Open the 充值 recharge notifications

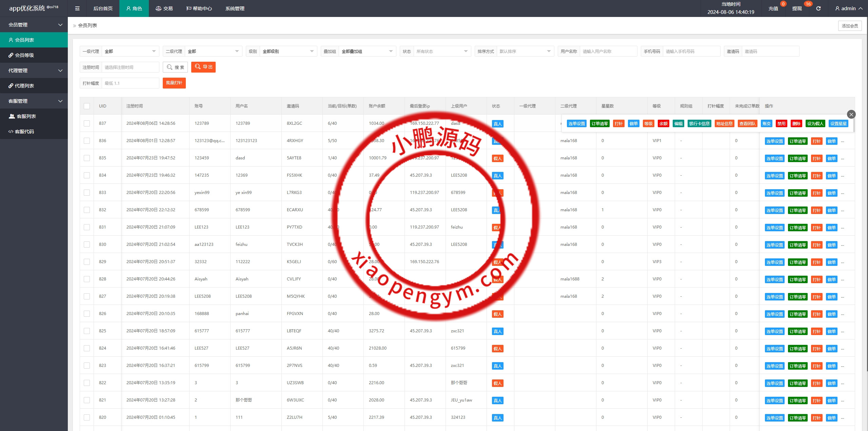click(x=773, y=8)
